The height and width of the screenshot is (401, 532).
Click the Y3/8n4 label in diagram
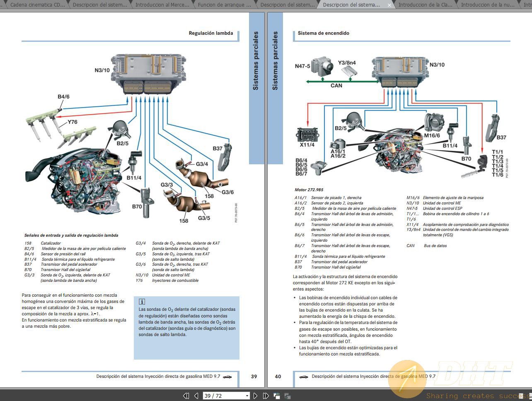pos(347,63)
